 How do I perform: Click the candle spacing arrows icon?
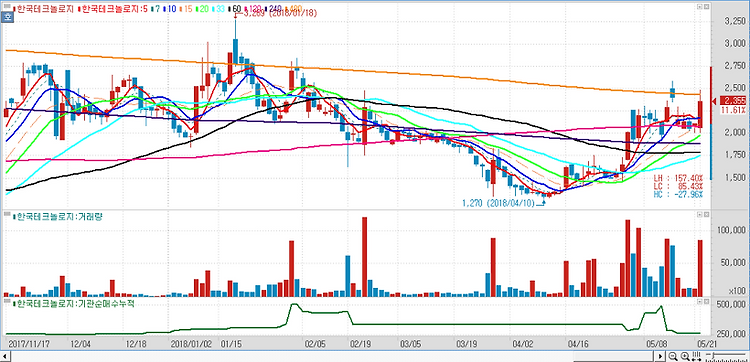(696, 356)
